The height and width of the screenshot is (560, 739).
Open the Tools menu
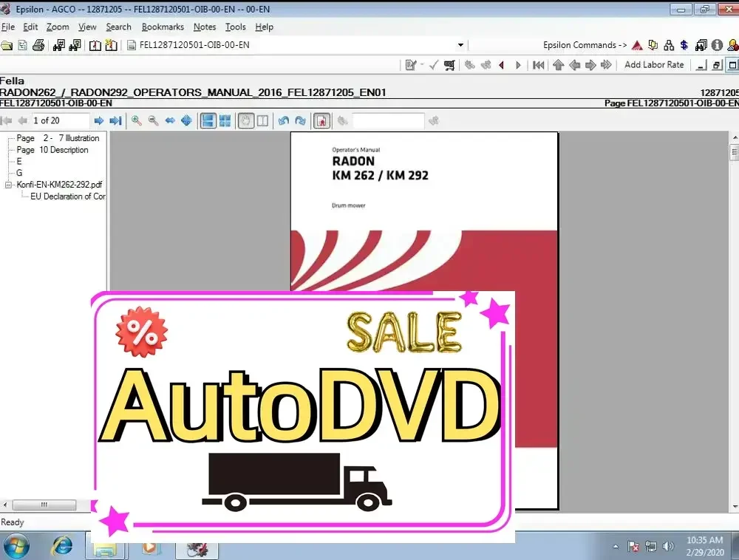tap(235, 27)
